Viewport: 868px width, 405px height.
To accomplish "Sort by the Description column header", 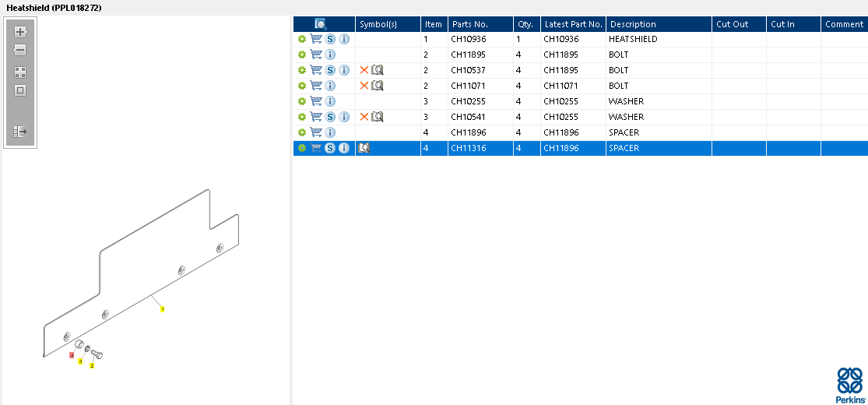I will tap(659, 24).
